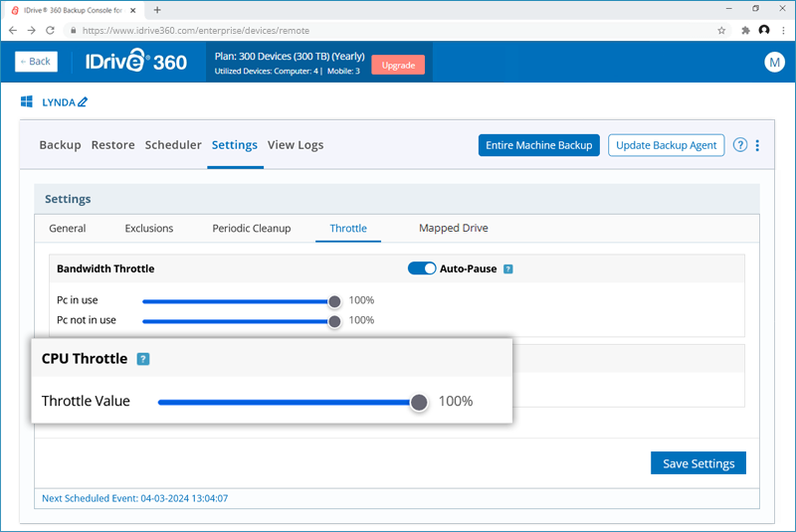The image size is (796, 532).
Task: Click the Throttle Value 100% reading
Action: (456, 401)
